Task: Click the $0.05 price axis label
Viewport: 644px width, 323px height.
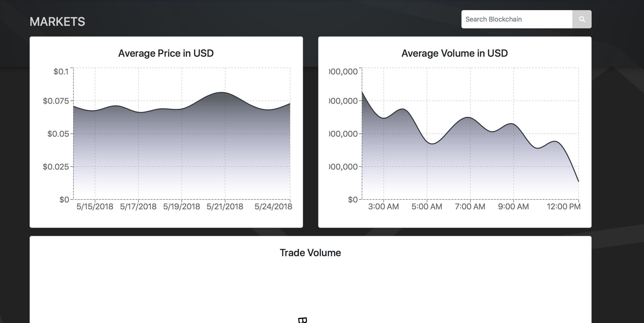Action: [x=58, y=134]
